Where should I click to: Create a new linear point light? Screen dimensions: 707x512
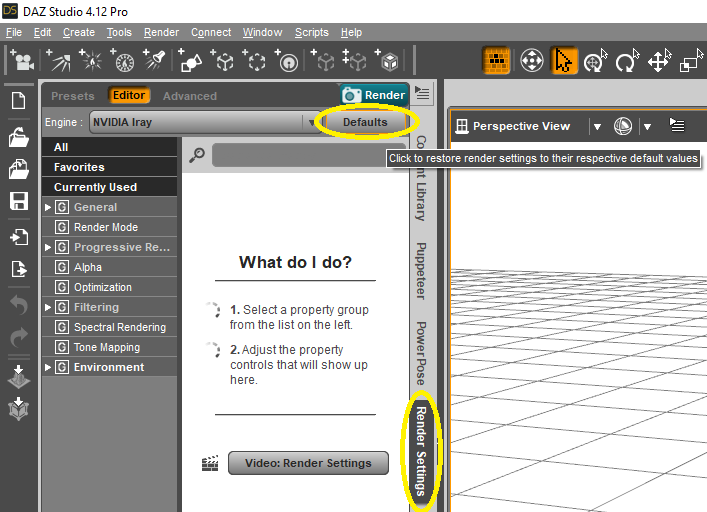tap(123, 60)
